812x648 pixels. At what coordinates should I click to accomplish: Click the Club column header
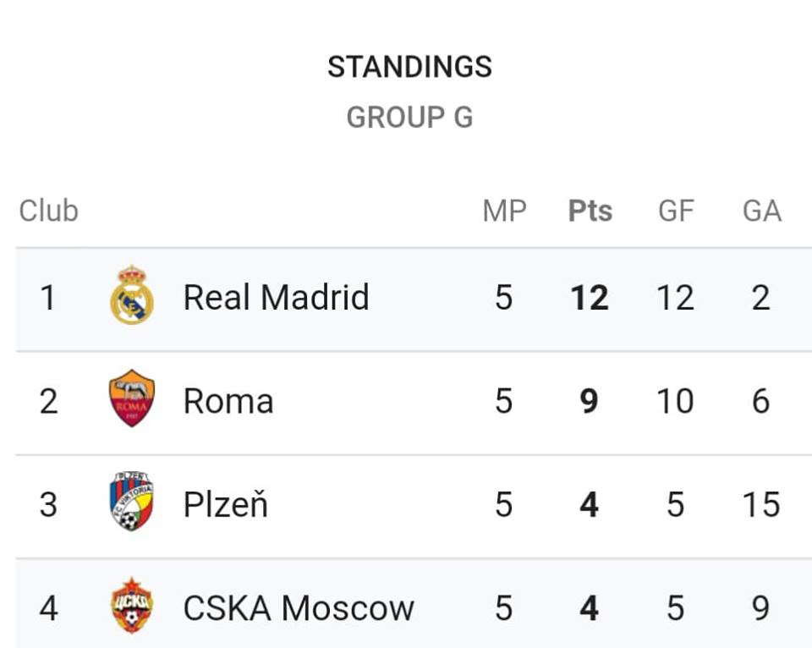pos(49,211)
